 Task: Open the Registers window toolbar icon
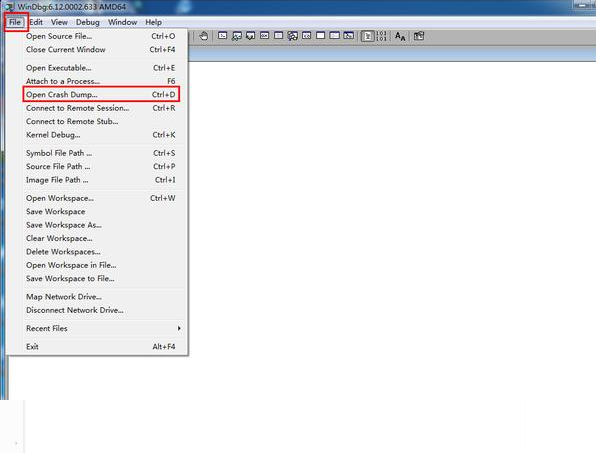(x=265, y=36)
